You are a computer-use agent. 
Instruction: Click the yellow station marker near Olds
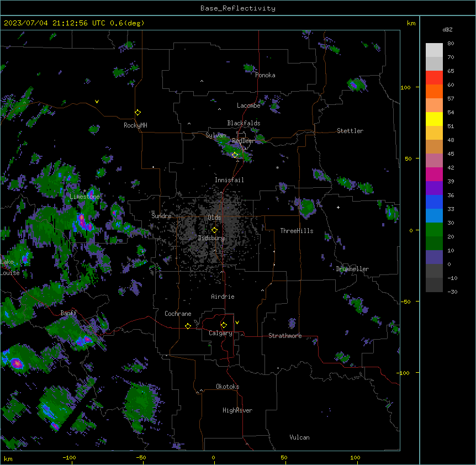pyautogui.click(x=214, y=230)
